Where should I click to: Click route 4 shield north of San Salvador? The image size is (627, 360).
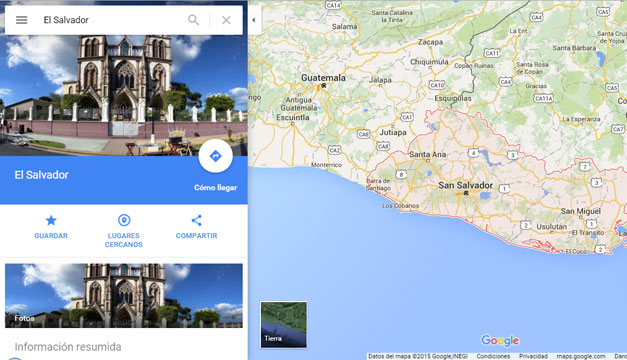tap(473, 152)
